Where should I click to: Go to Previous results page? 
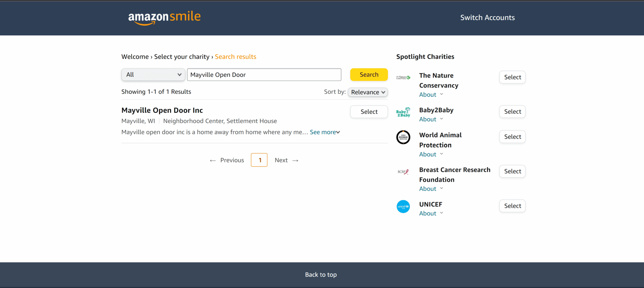point(227,160)
